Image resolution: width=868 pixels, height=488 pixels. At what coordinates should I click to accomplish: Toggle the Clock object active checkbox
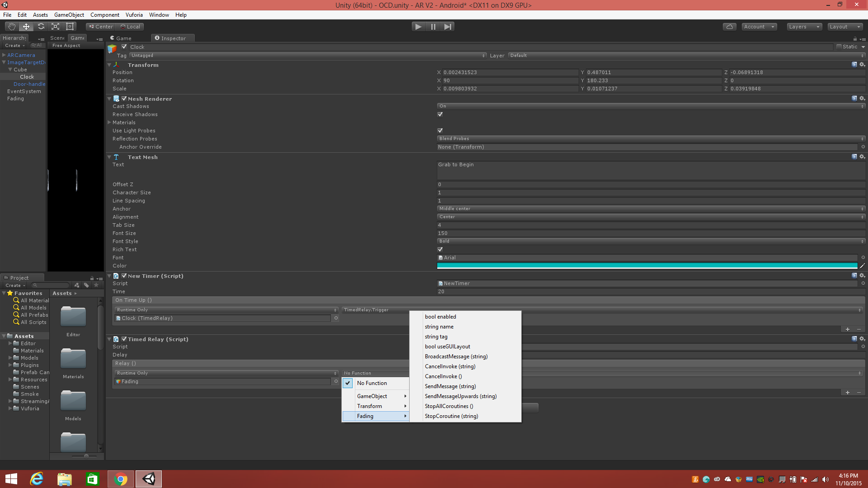[124, 47]
